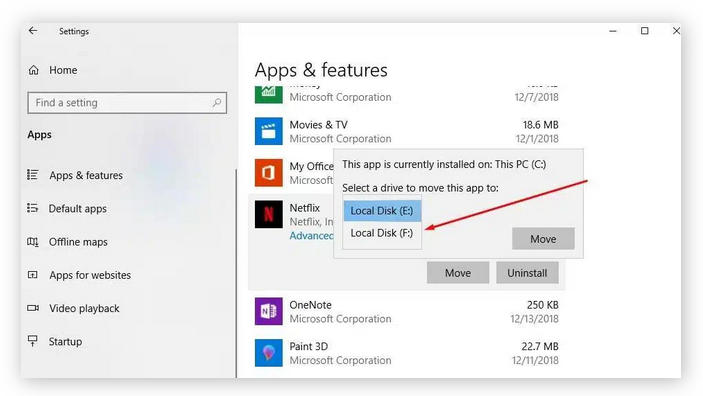Image resolution: width=703 pixels, height=396 pixels.
Task: Select Local Disk (F:) drive
Action: tap(382, 233)
